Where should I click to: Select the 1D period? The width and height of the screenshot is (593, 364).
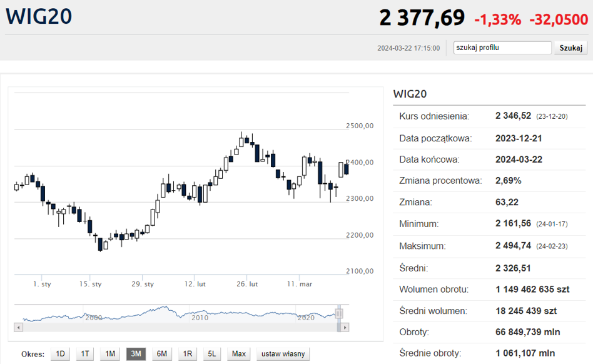pos(60,354)
